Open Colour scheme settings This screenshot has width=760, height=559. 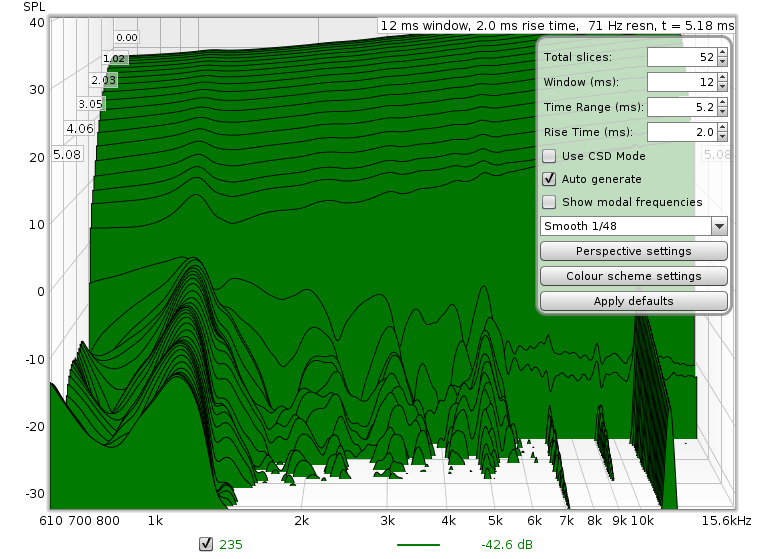point(633,276)
